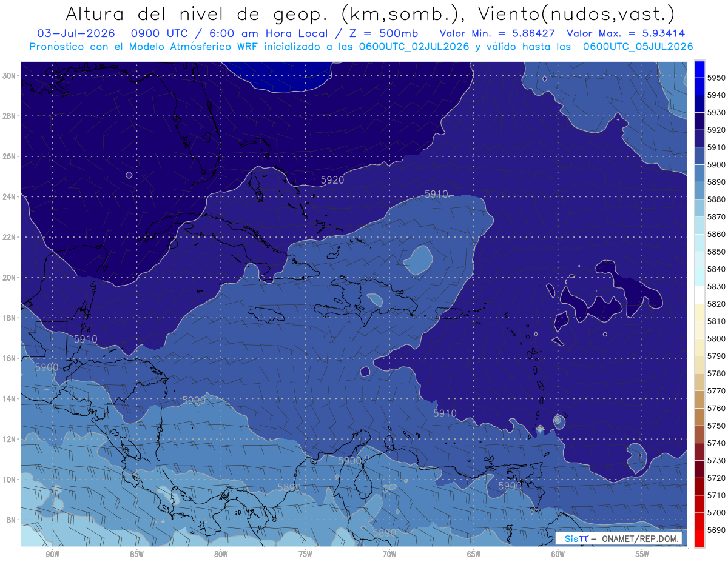Click the '5850' value in the color scale
Viewport: 728px width, 562px height.
(716, 252)
